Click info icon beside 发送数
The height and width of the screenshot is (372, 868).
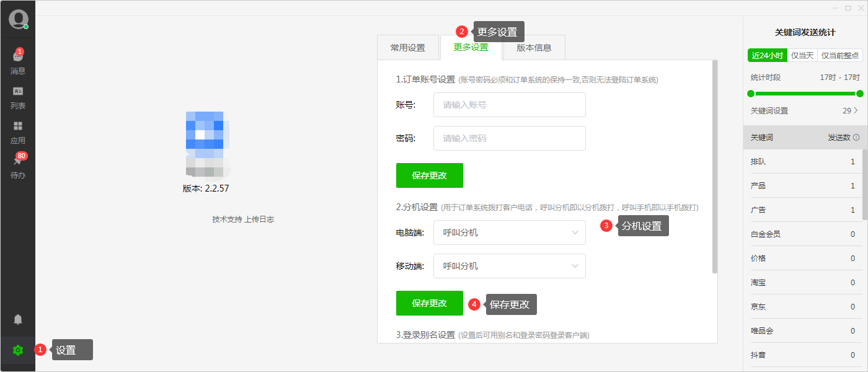856,138
